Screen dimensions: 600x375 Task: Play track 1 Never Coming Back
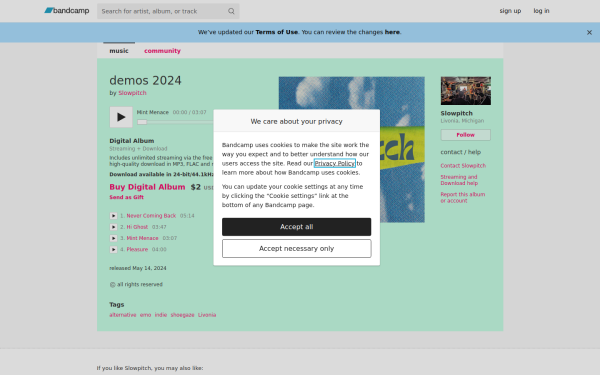coord(113,216)
